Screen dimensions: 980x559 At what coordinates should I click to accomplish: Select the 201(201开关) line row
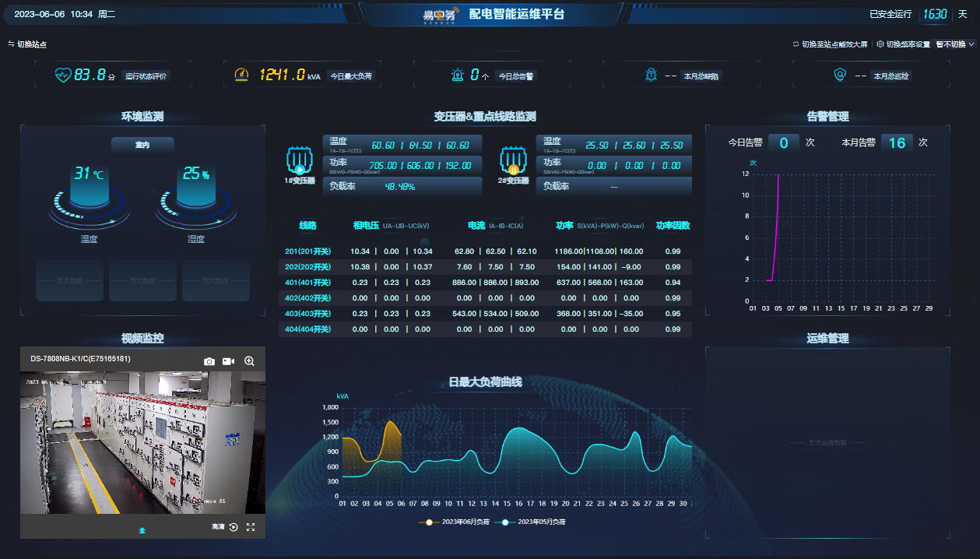coord(308,251)
